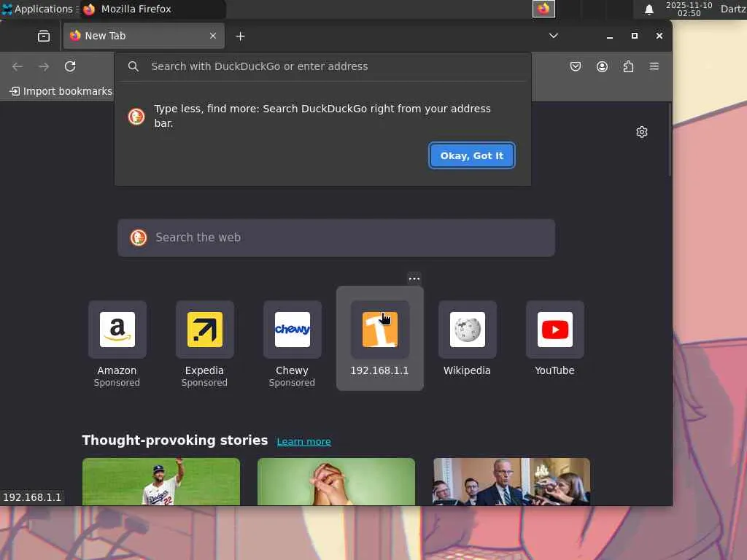Screen dimensions: 747x560
Task: Click Okay, Got It button
Action: tap(472, 156)
